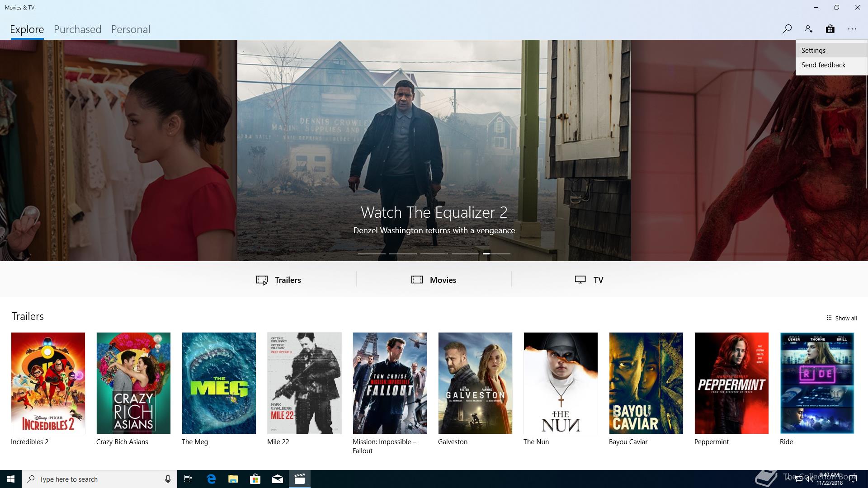Viewport: 868px width, 488px height.
Task: Click the Cortana microphone icon
Action: coord(168,479)
